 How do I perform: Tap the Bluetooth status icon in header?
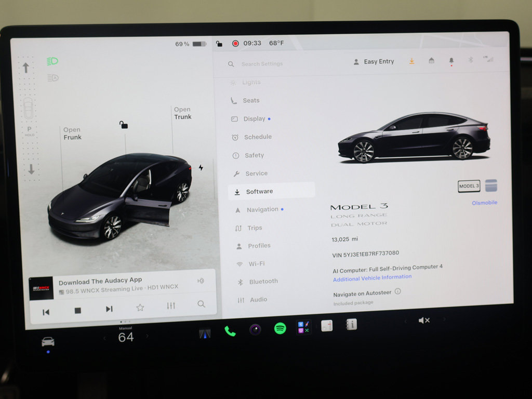point(471,60)
